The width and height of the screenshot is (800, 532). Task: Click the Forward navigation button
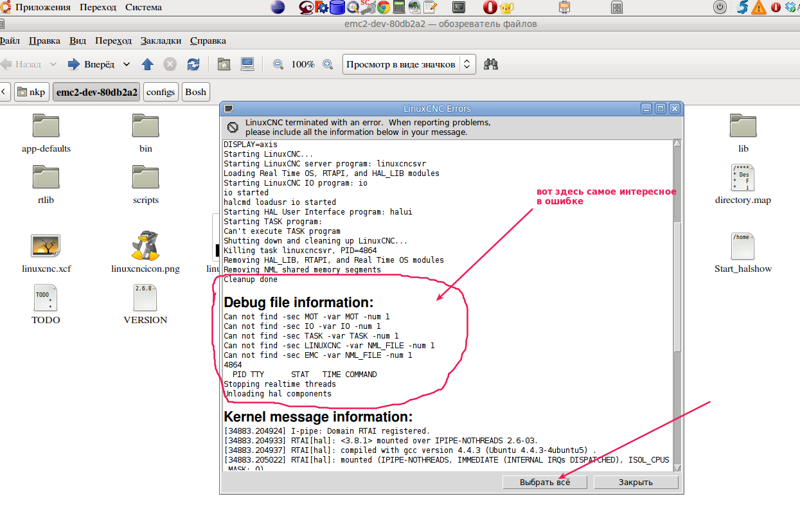click(92, 64)
